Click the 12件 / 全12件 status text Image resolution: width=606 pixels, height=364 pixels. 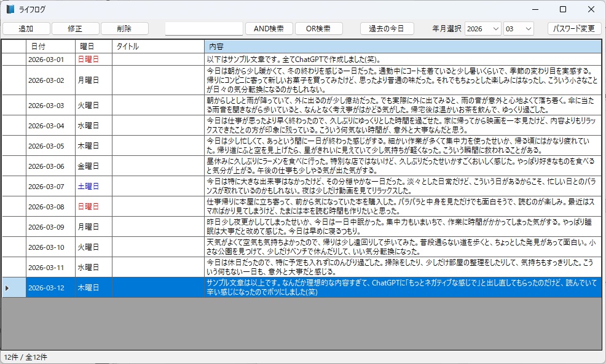(x=25, y=357)
